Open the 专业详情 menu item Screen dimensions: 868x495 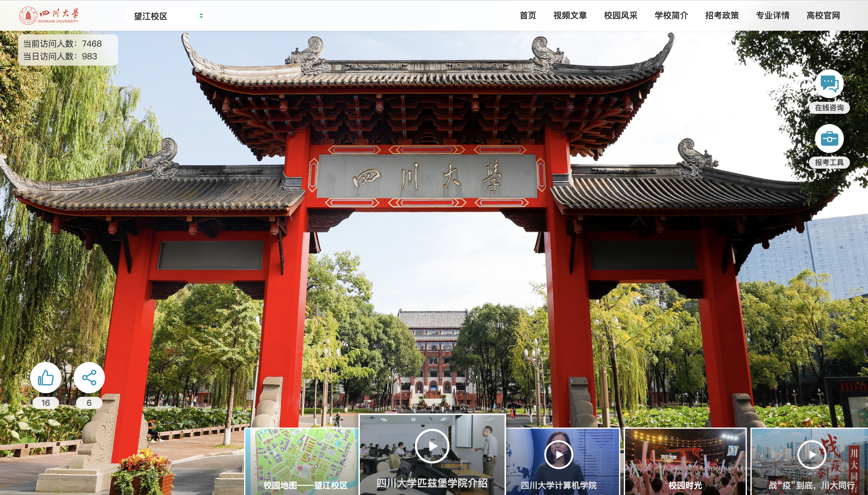tap(773, 16)
